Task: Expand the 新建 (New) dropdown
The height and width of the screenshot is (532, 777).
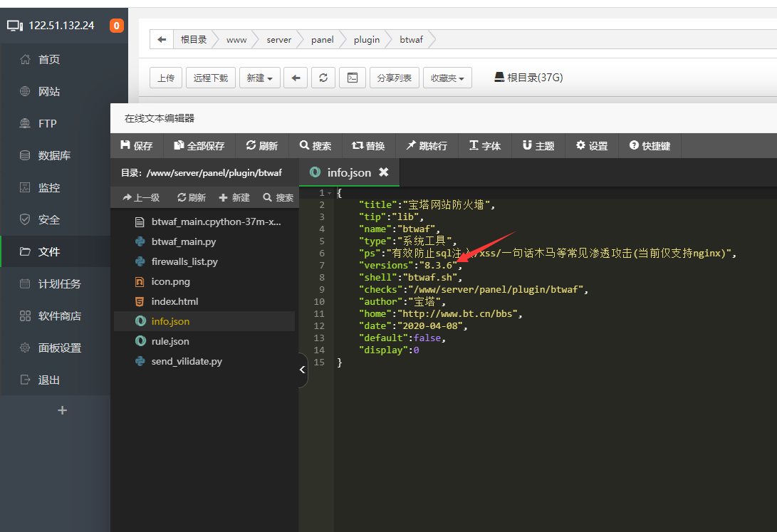Action: click(x=259, y=77)
